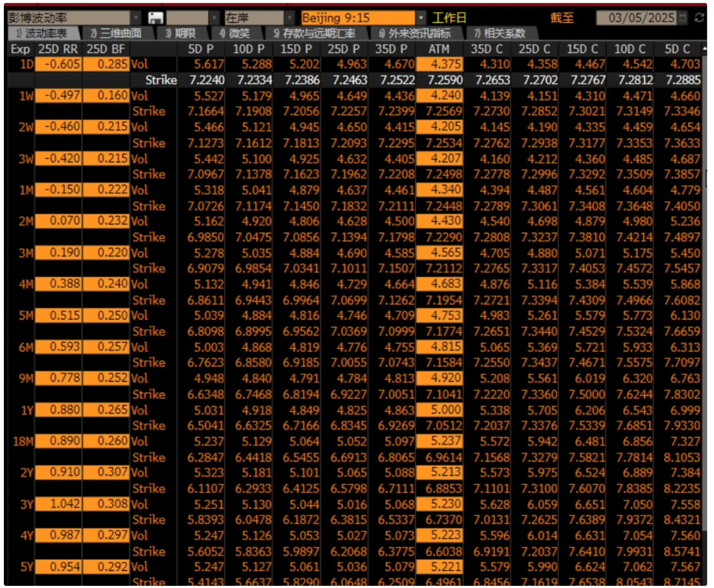Select the 5D C column header

[678, 49]
